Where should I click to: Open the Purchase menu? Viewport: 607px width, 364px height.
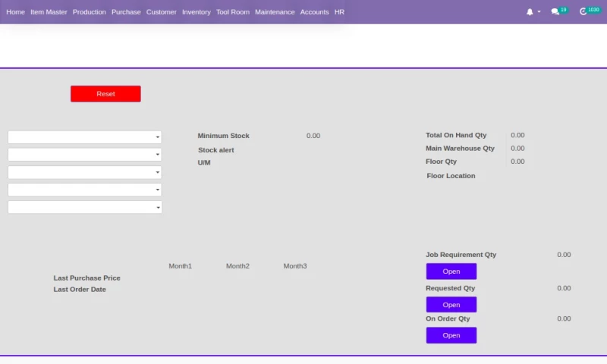(126, 12)
